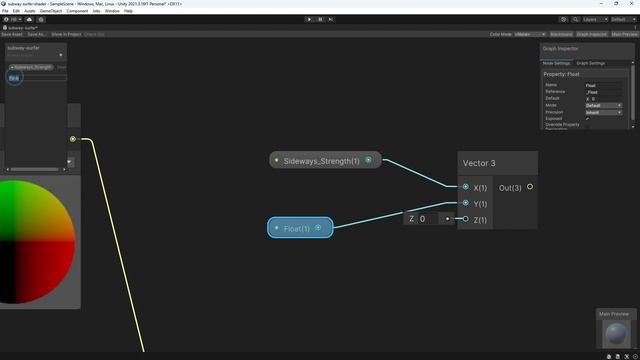Open the Color Mode dropdown
The image size is (640, 360).
click(530, 34)
